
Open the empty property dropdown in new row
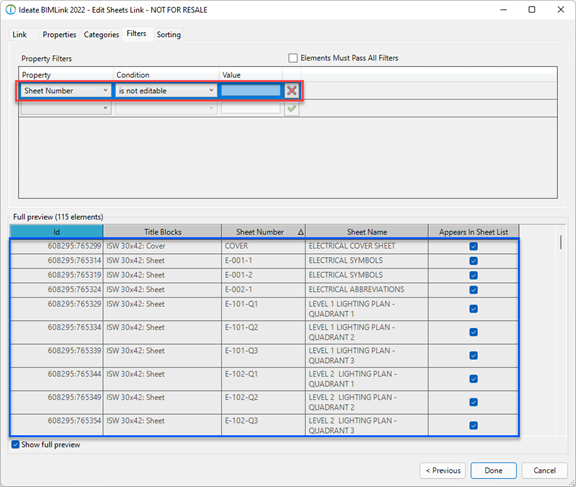pos(66,108)
